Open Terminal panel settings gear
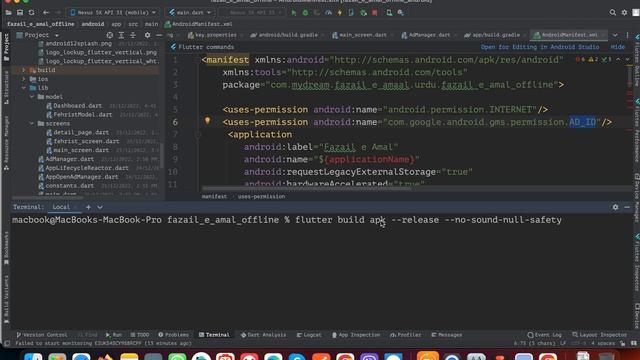This screenshot has height=360, width=640. pyautogui.click(x=615, y=207)
